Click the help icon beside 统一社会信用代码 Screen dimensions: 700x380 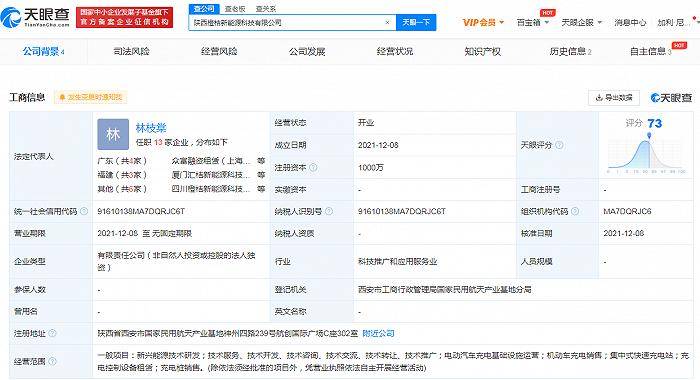pos(84,211)
